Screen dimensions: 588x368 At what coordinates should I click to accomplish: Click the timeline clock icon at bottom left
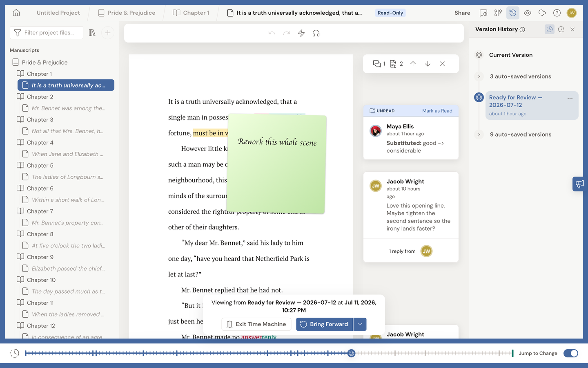click(15, 353)
